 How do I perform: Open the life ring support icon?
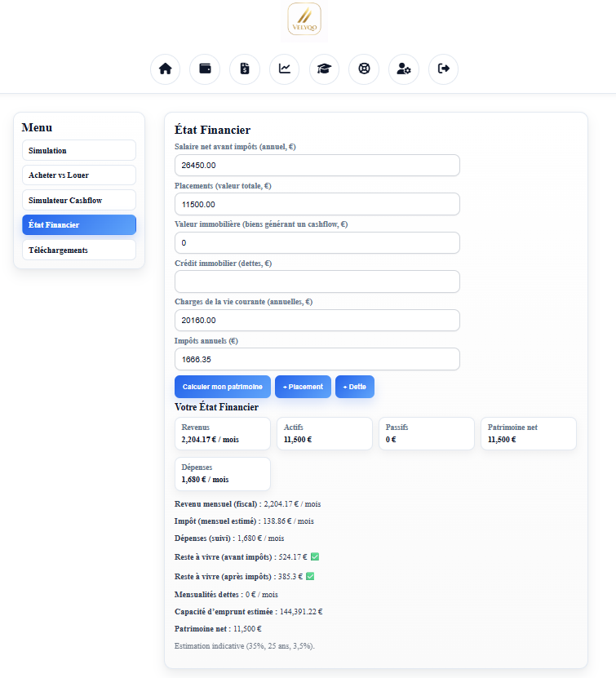click(364, 69)
